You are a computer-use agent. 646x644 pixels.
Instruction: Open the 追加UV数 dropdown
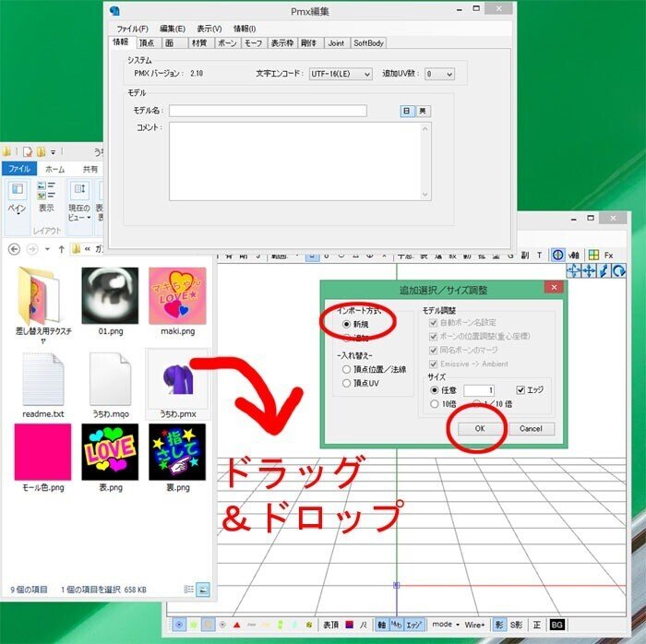439,74
